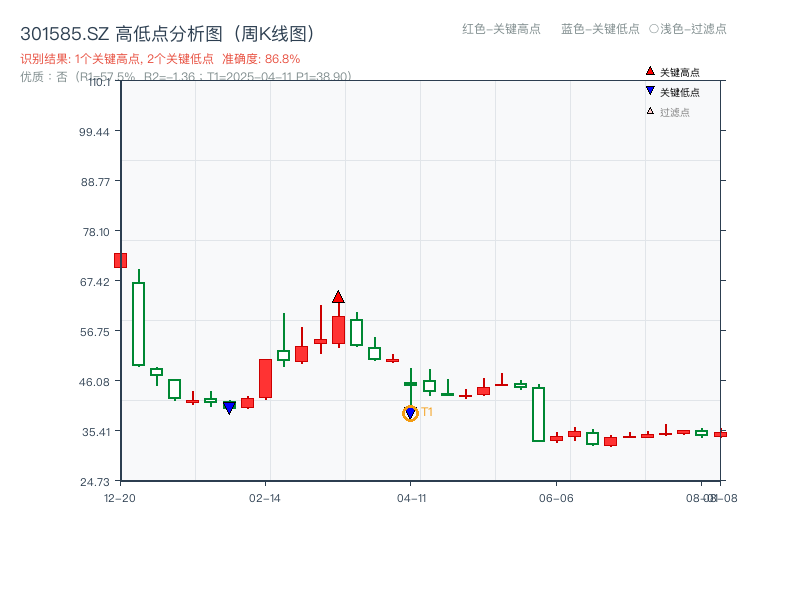Click the red 关键高点 marker on the chart peak
The image size is (800, 600).
(338, 296)
